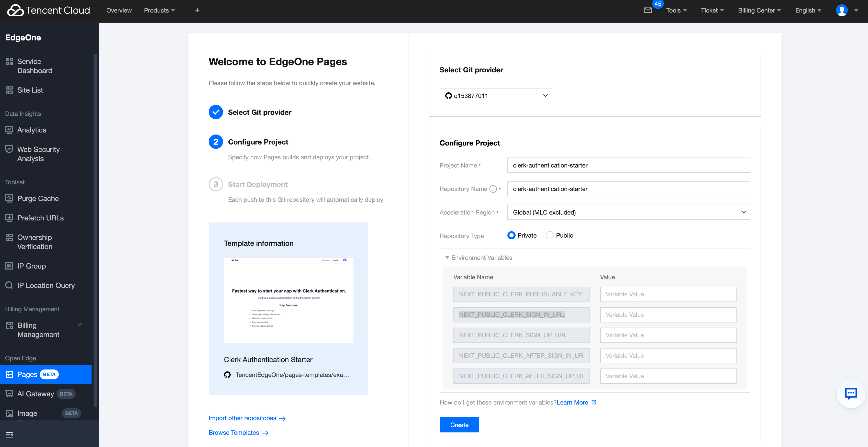Click the completed Select Git provider checkmark
This screenshot has width=868, height=447.
(x=216, y=112)
